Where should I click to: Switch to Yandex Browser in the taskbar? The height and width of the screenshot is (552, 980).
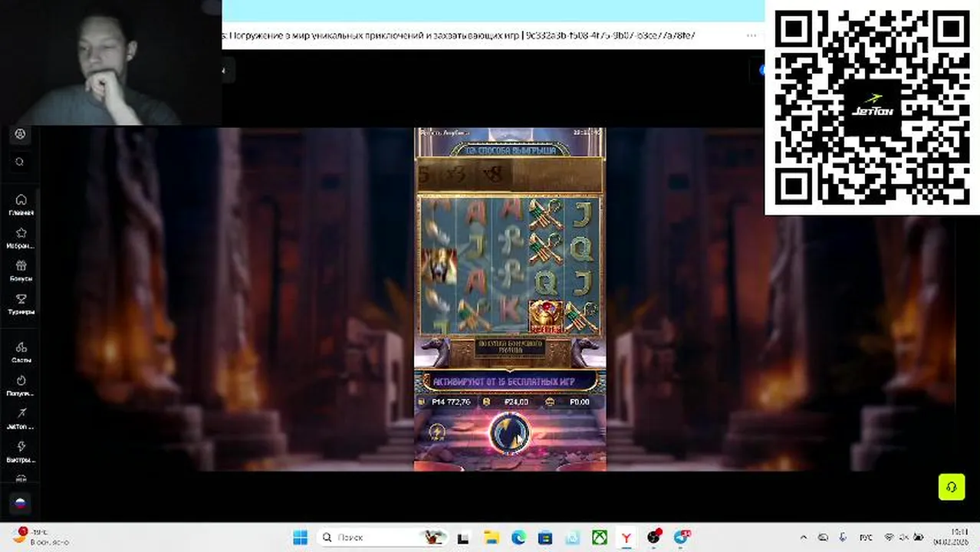(x=626, y=537)
